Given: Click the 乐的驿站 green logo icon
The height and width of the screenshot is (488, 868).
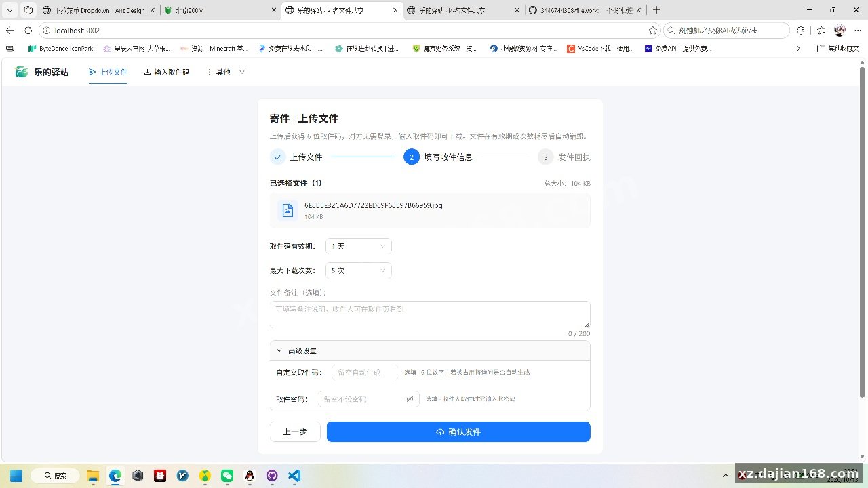Looking at the screenshot, I should (22, 72).
